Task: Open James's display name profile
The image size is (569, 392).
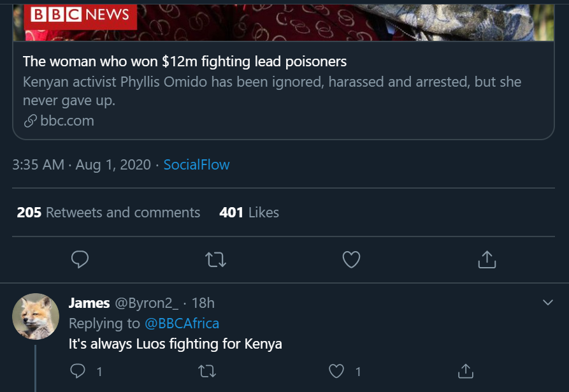Action: (89, 303)
